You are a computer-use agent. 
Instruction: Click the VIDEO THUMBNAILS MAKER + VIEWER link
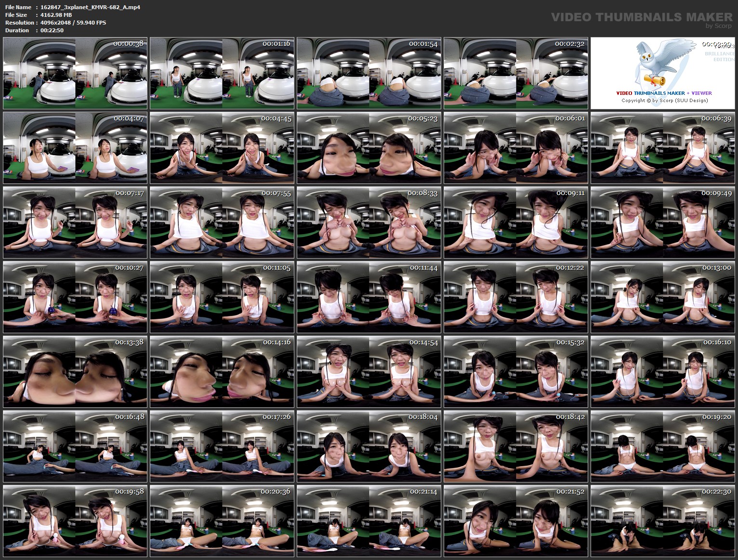pyautogui.click(x=664, y=92)
